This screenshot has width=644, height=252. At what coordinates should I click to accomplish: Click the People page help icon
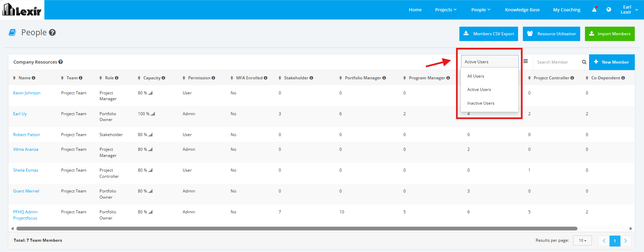coord(52,32)
